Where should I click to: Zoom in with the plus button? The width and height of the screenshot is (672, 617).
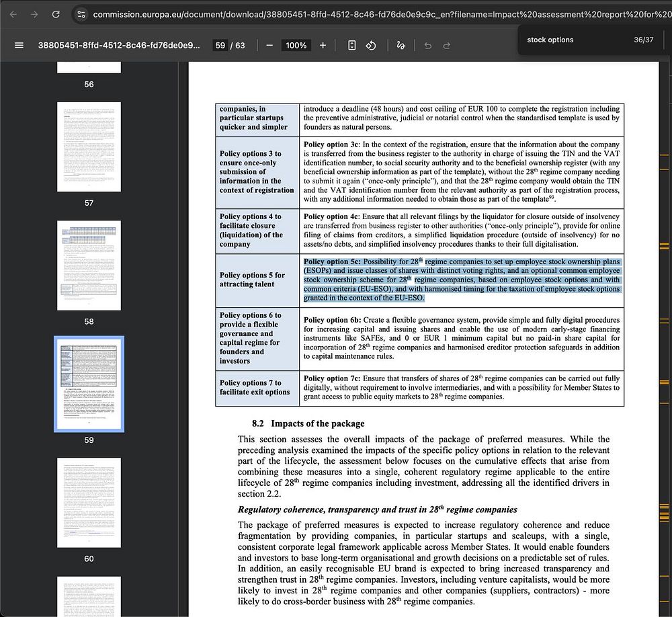coord(323,45)
